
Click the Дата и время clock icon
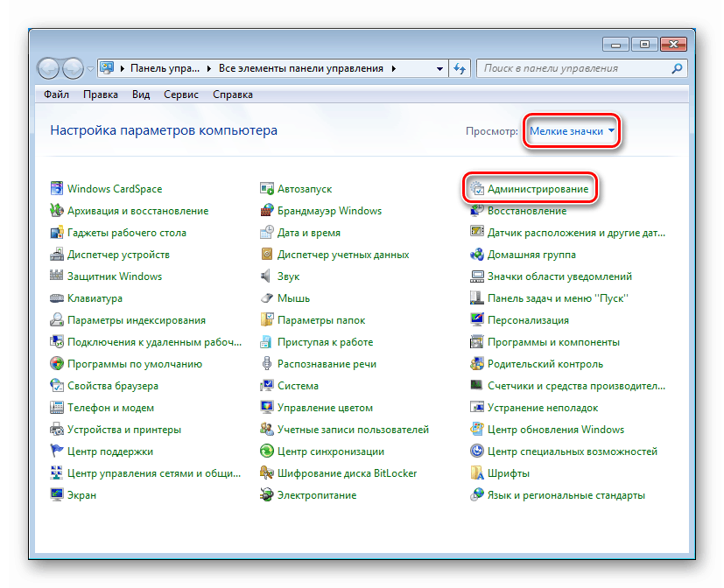(x=266, y=232)
